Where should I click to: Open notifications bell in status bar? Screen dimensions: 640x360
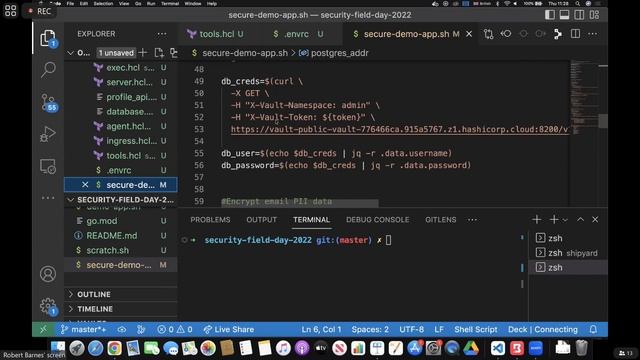(x=593, y=329)
